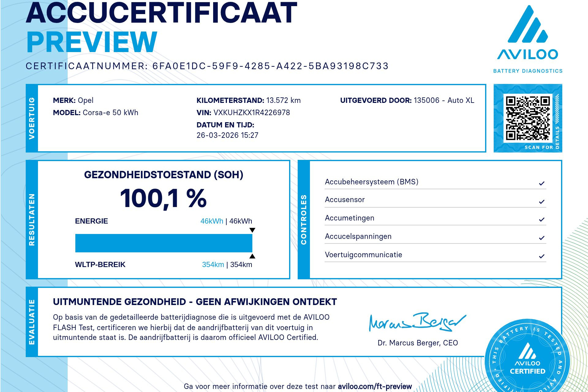
Task: Click the QR code for details
Action: tap(528, 118)
